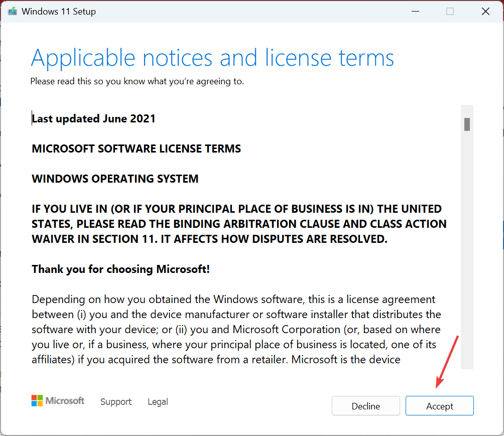504x436 pixels.
Task: Place cursor on 'Last updated June 2021' line
Action: pos(93,118)
